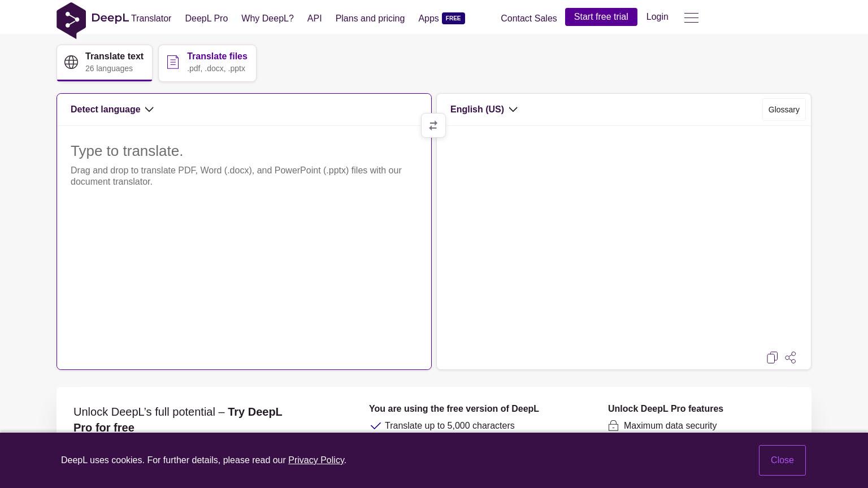Click 'You are using the free version of DeepL'
This screenshot has height=488, width=868.
tap(454, 409)
